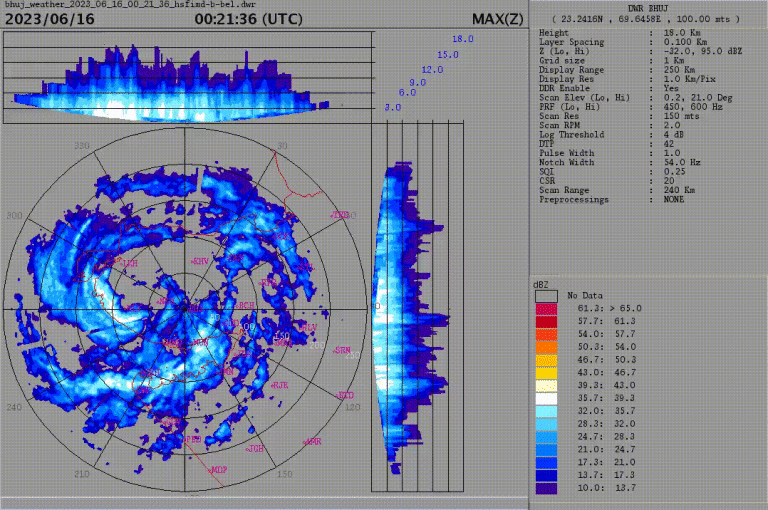Viewport: 768px width, 510px height.
Task: Click the time 00:21:36 (UTC)
Action: 248,19
